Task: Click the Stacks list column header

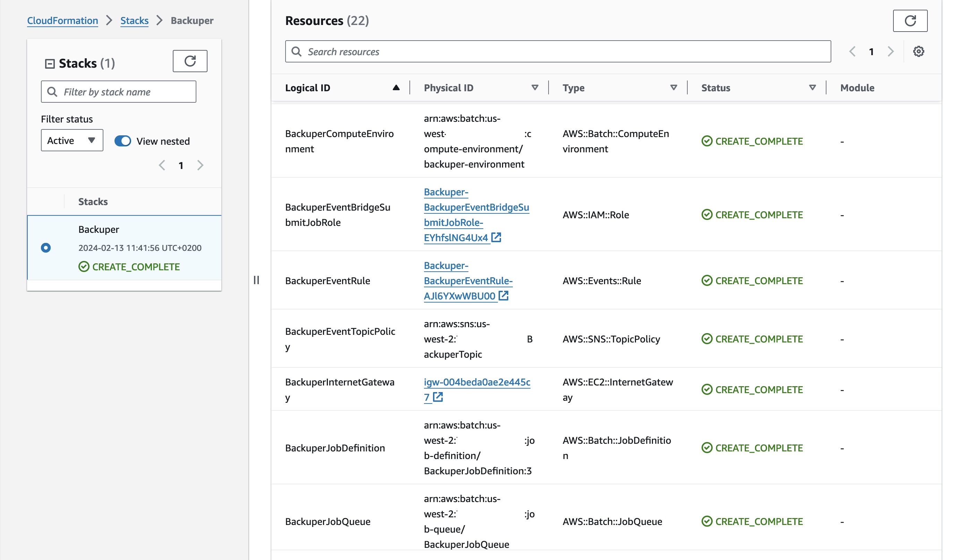Action: 93,202
